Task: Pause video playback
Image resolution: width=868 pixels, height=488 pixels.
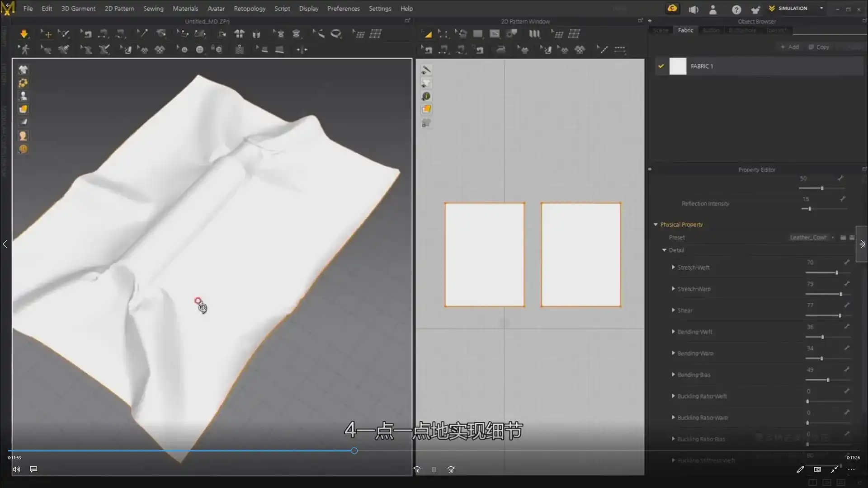Action: pyautogui.click(x=434, y=469)
